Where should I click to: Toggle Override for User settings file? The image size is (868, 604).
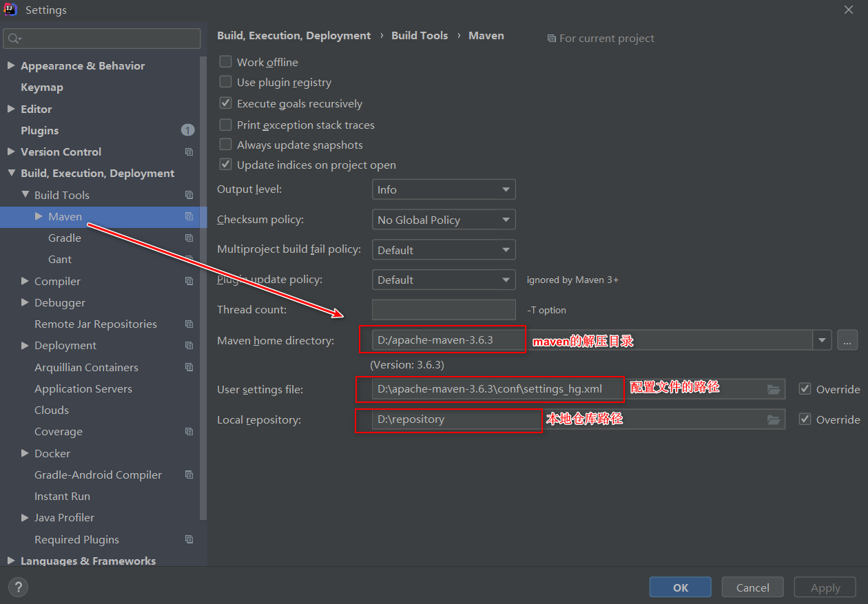point(805,389)
